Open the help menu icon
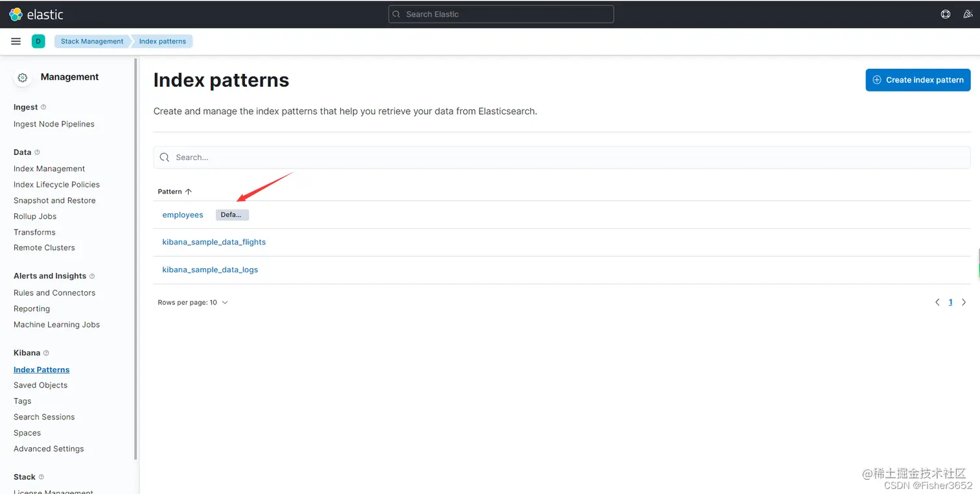Screen dimensions: 980x494 click(946, 14)
